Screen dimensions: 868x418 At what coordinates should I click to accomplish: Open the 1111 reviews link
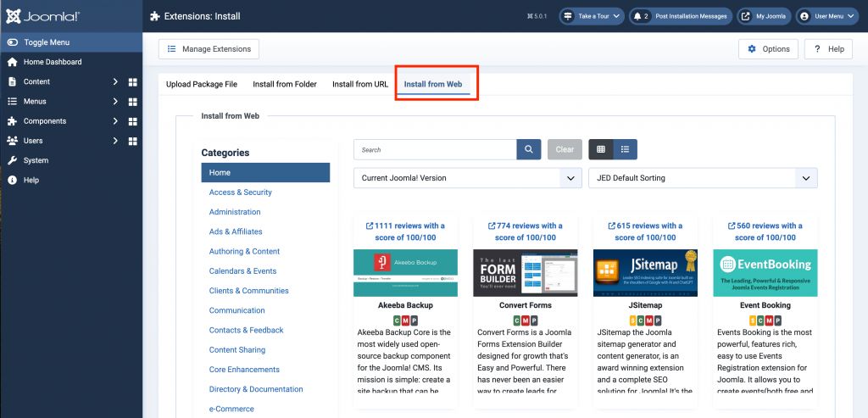pyautogui.click(x=405, y=231)
